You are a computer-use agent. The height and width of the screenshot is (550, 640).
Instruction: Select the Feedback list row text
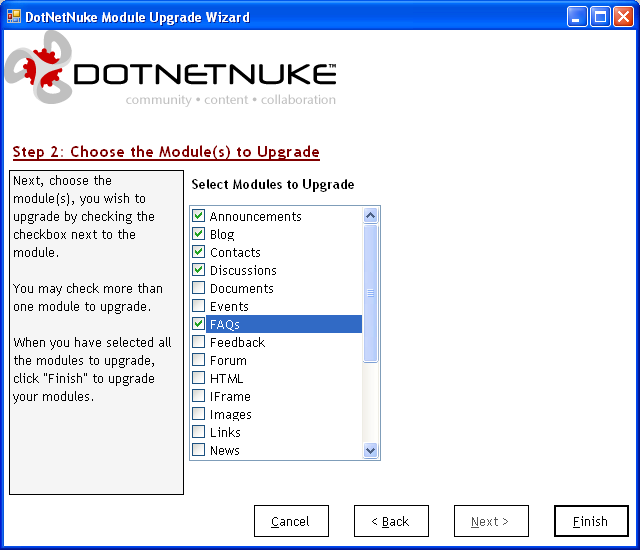point(237,342)
